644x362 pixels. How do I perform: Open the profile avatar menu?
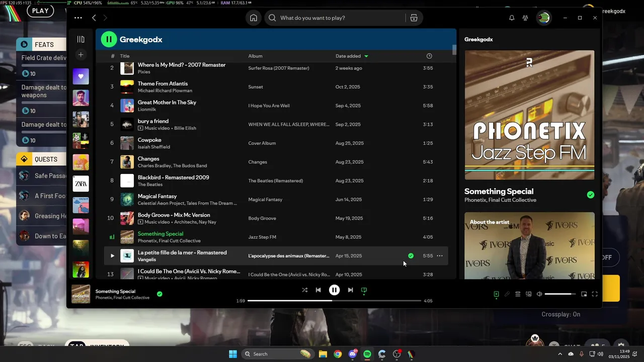[x=543, y=18]
